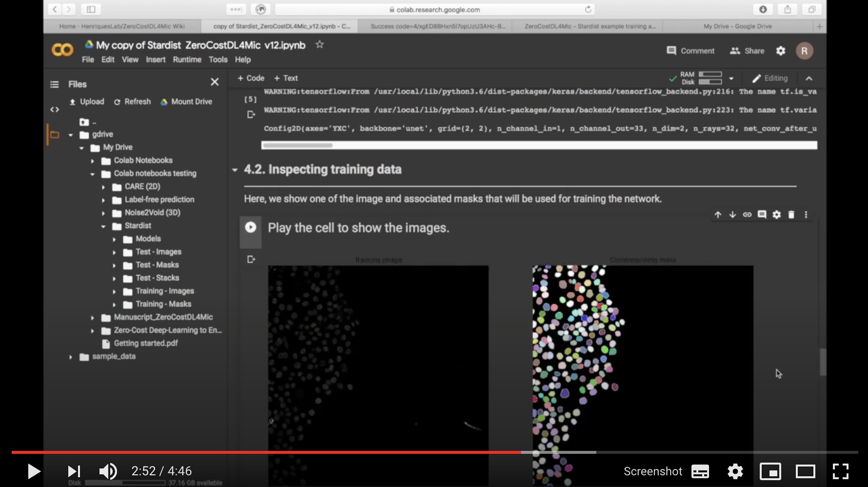868x487 pixels.
Task: Open Colab settings gear icon
Action: point(781,51)
